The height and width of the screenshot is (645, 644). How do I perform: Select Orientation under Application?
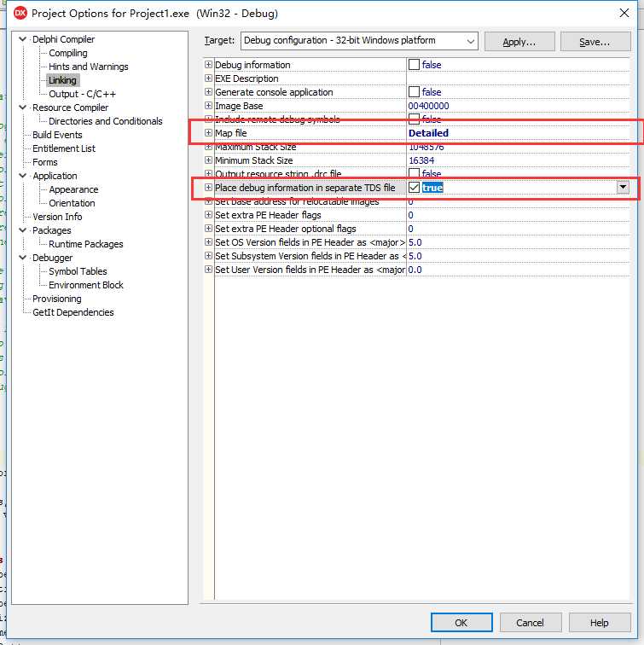[x=72, y=203]
